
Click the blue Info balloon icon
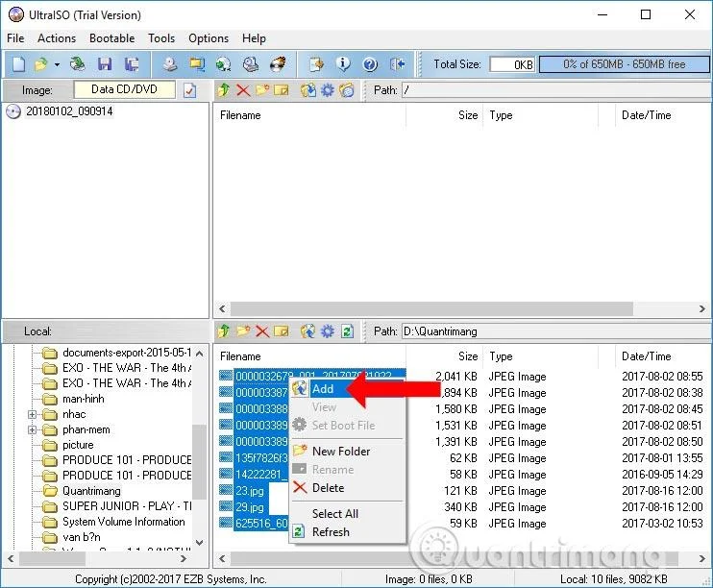343,64
